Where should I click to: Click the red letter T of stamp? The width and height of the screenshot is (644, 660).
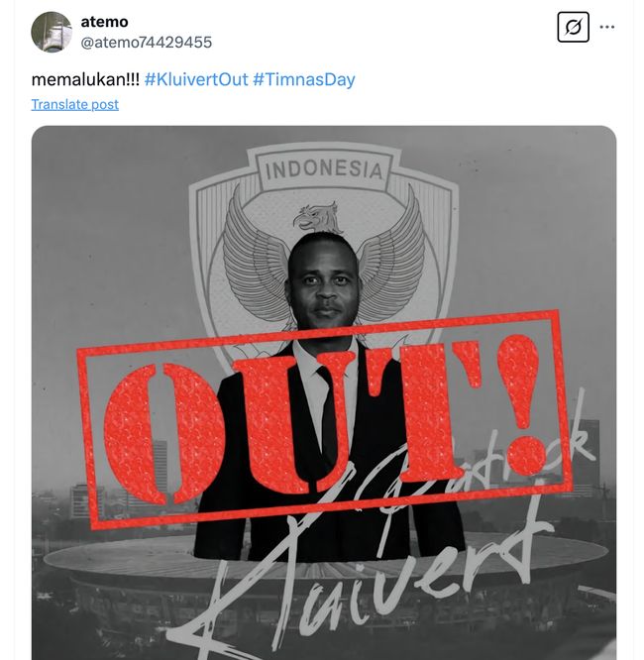(x=438, y=410)
